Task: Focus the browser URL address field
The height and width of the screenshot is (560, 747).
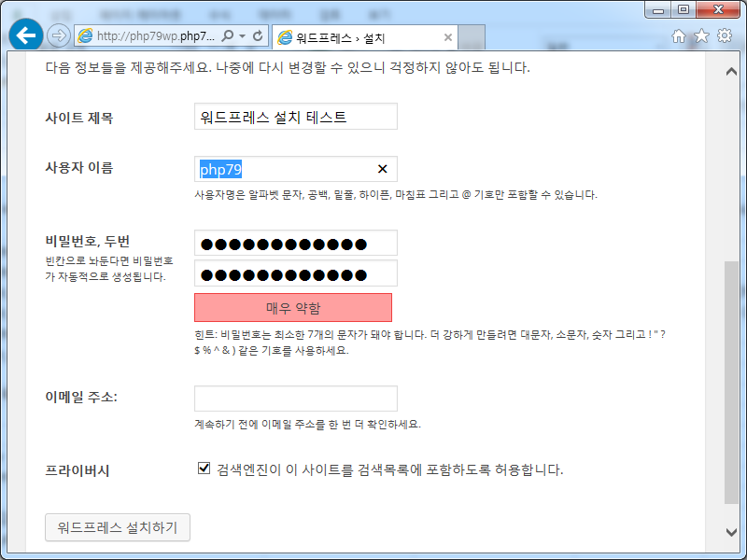Action: click(x=156, y=35)
